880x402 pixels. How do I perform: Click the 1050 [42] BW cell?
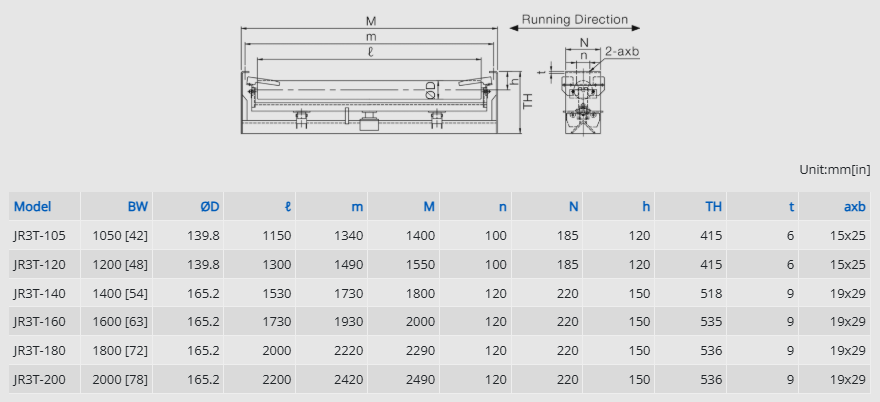[120, 236]
